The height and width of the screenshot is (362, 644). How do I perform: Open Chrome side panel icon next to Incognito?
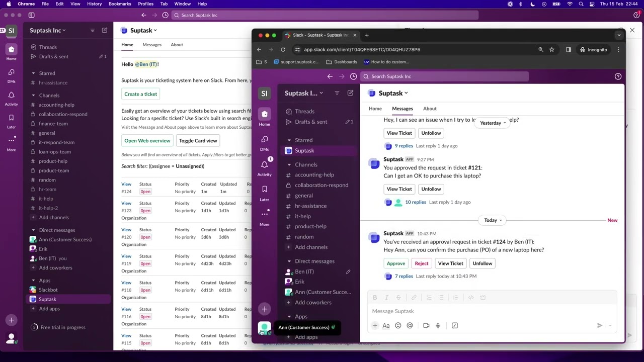click(568, 50)
